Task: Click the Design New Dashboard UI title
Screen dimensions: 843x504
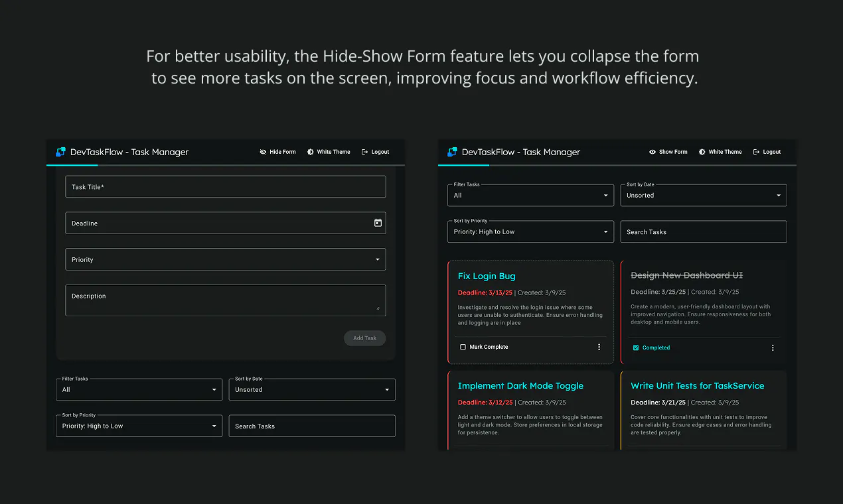Action: pos(686,275)
